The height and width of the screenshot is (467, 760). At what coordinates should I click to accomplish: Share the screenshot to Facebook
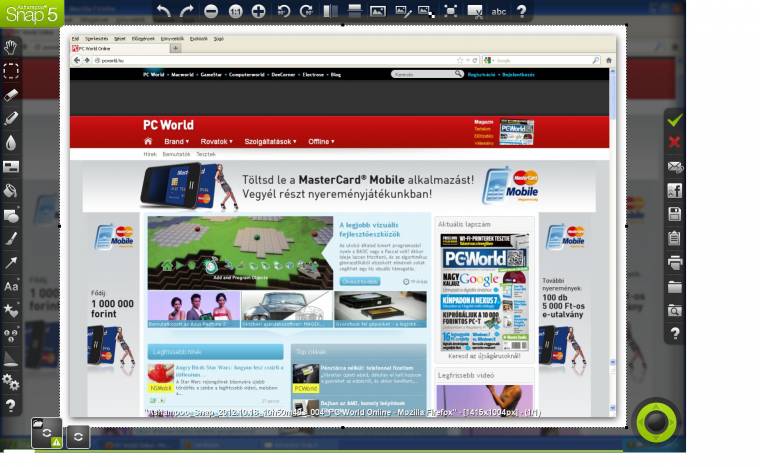pyautogui.click(x=674, y=191)
